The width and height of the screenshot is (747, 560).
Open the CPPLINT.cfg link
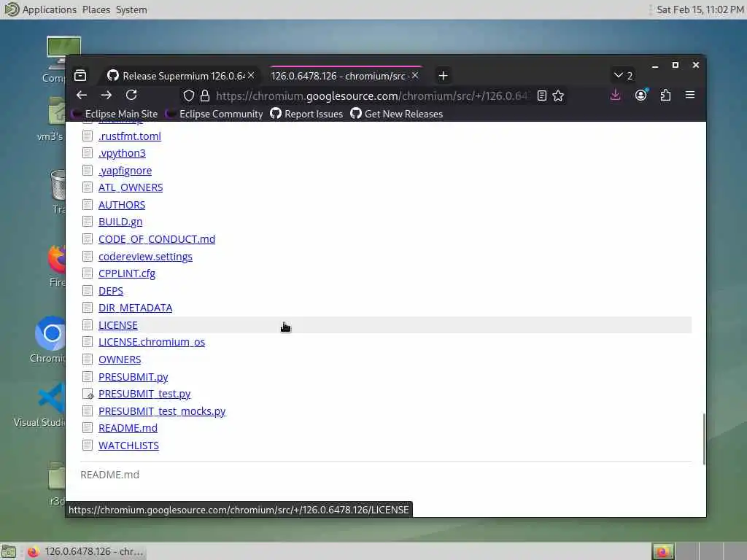pos(127,273)
